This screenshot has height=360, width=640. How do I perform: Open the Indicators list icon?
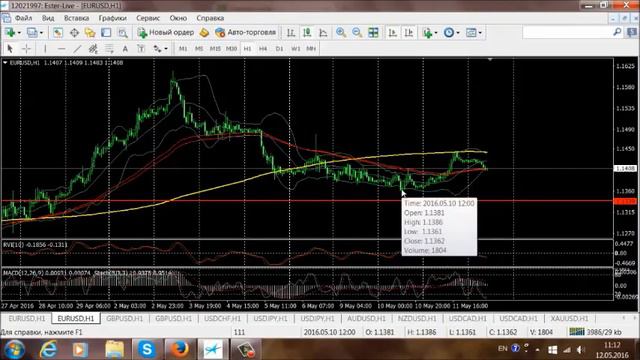427,33
